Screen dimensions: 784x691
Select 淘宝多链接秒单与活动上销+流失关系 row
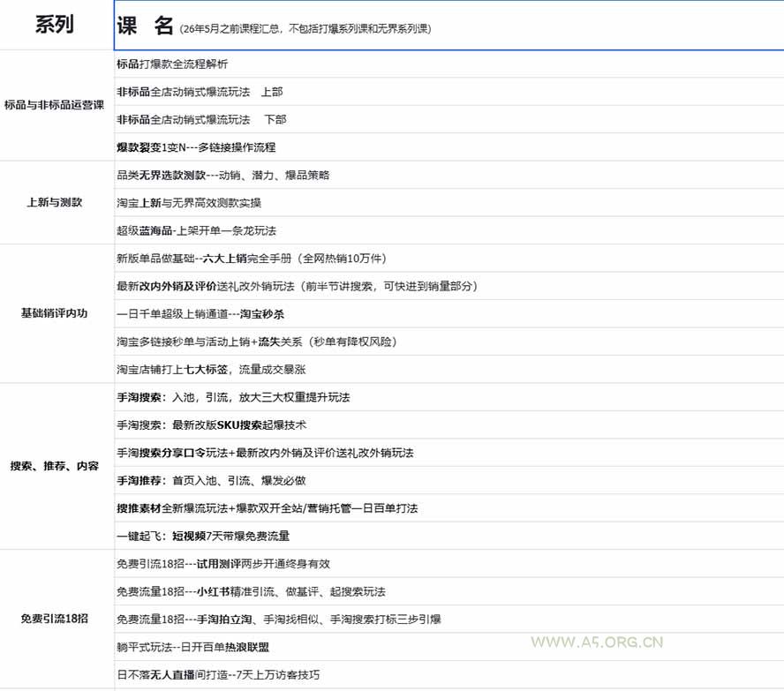(x=449, y=342)
